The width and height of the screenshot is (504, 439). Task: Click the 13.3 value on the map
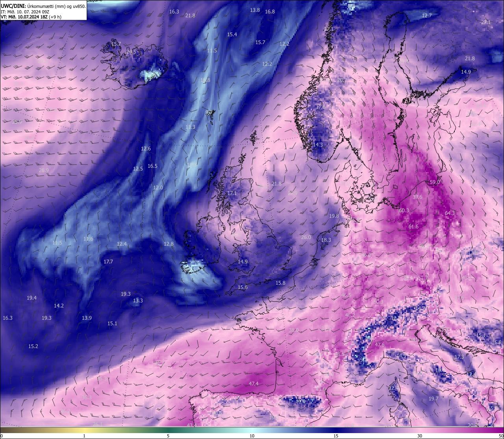[x=138, y=300]
